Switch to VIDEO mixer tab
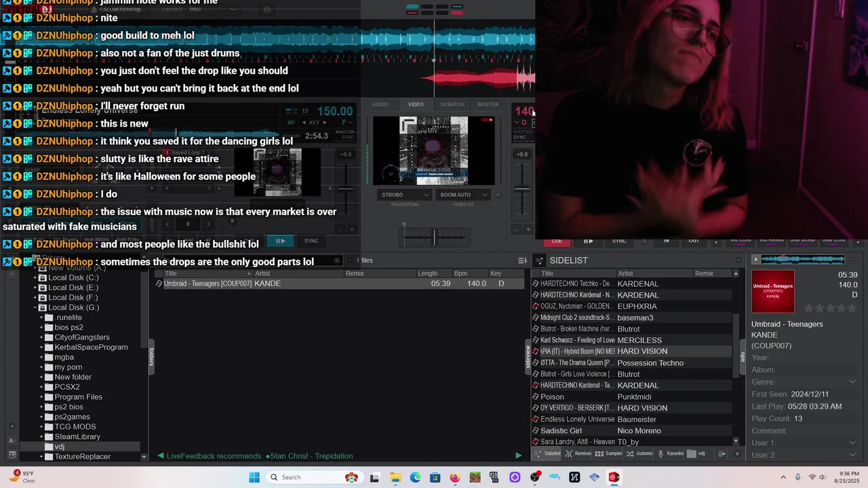Viewport: 868px width, 488px height. (x=416, y=104)
